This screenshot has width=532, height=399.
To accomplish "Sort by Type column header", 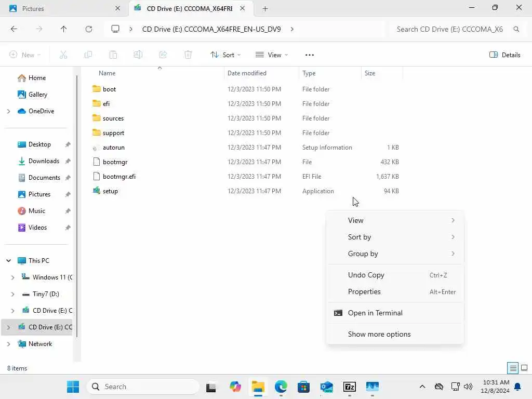I will coord(330,73).
